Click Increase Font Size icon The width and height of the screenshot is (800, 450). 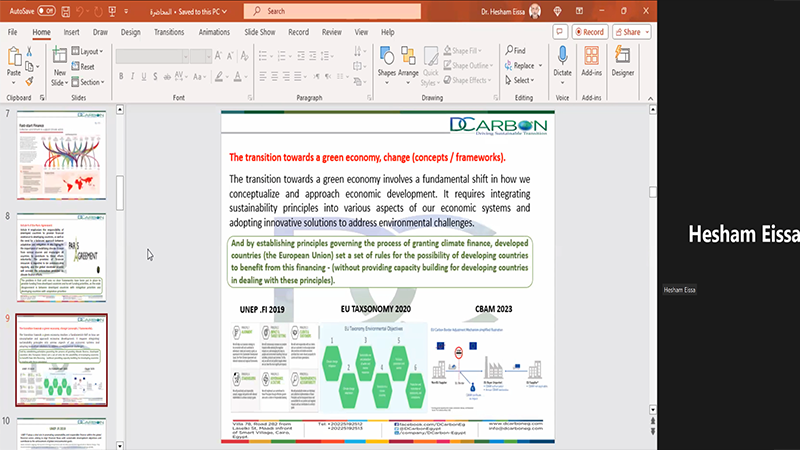click(218, 56)
